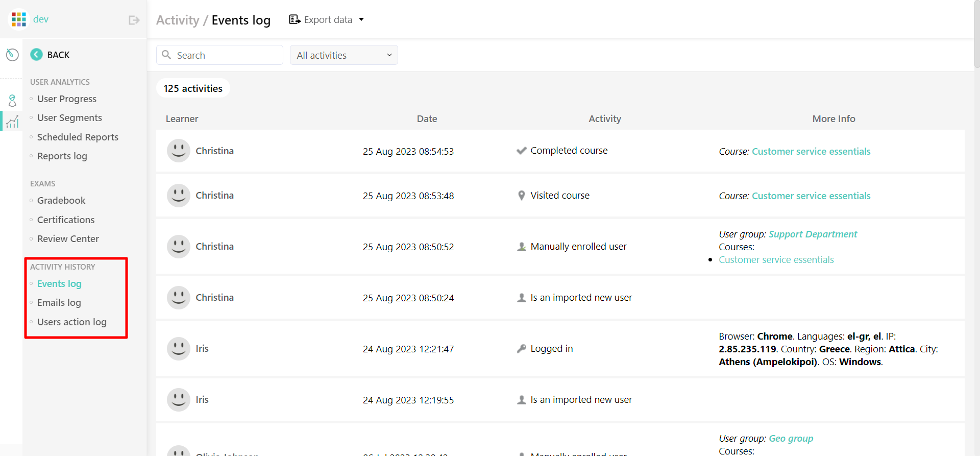The width and height of the screenshot is (980, 456).
Task: Click the Activity column header
Action: pyautogui.click(x=605, y=118)
